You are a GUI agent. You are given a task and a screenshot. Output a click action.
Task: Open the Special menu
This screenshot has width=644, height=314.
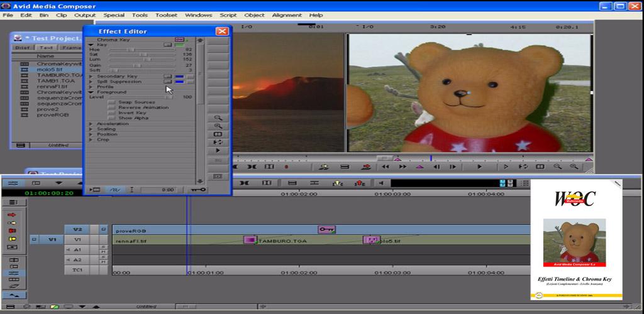click(114, 15)
